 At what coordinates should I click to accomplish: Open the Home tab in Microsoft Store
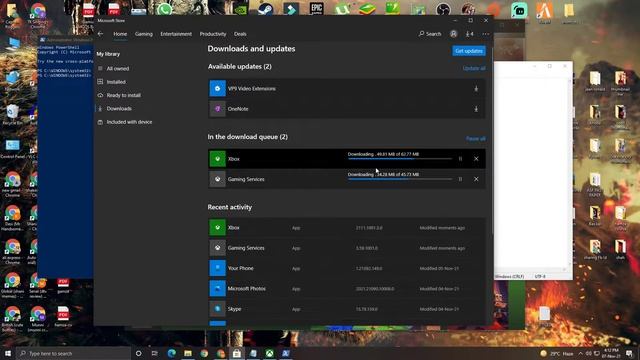pyautogui.click(x=120, y=34)
